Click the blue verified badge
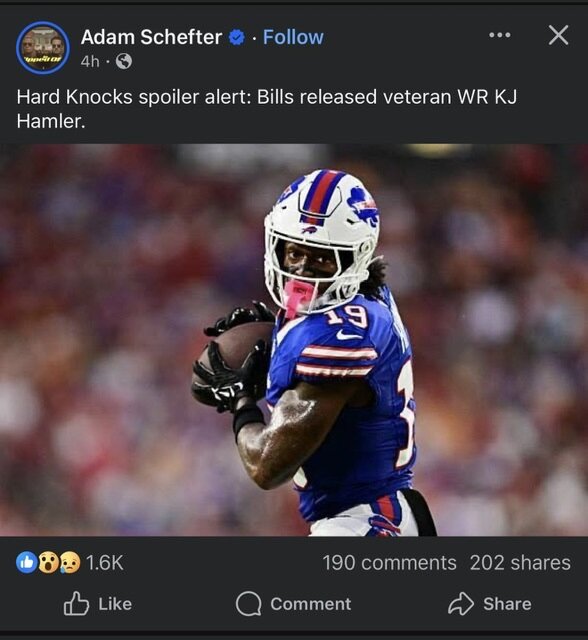 237,38
